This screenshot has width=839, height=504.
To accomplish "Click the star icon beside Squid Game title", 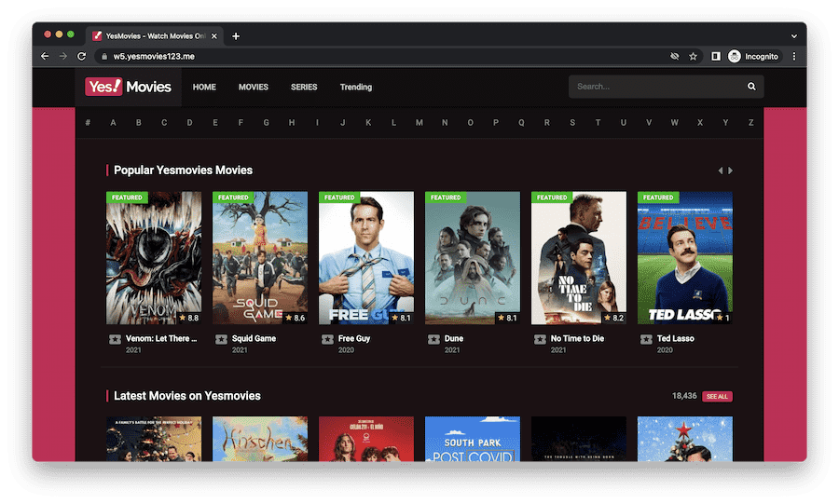I will tap(221, 339).
